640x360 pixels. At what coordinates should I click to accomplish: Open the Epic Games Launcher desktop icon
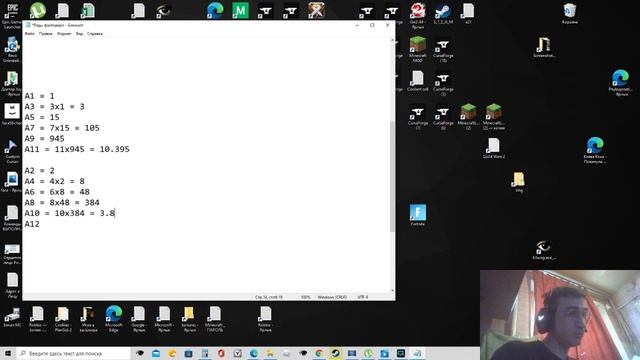12,15
